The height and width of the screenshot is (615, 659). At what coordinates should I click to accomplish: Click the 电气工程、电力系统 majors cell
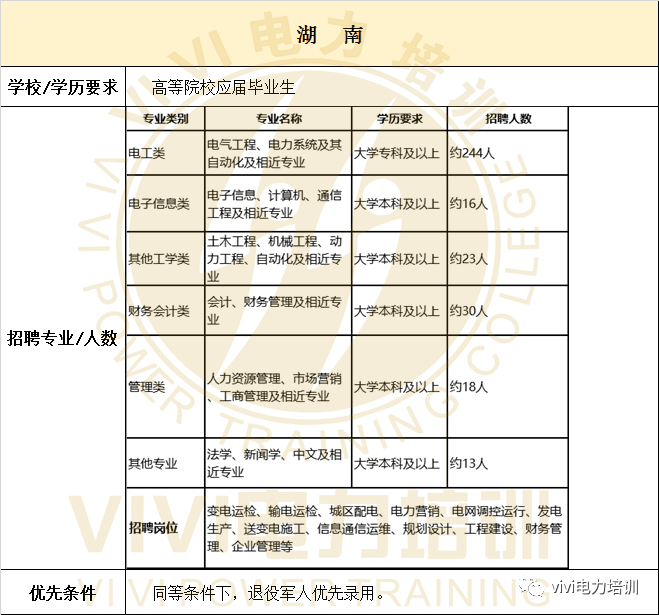pyautogui.click(x=278, y=153)
